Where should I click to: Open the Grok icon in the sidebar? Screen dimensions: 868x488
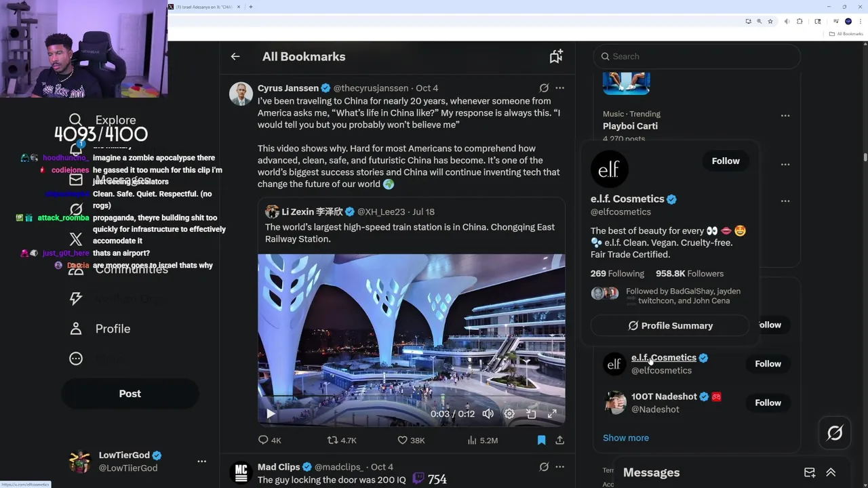click(x=76, y=209)
